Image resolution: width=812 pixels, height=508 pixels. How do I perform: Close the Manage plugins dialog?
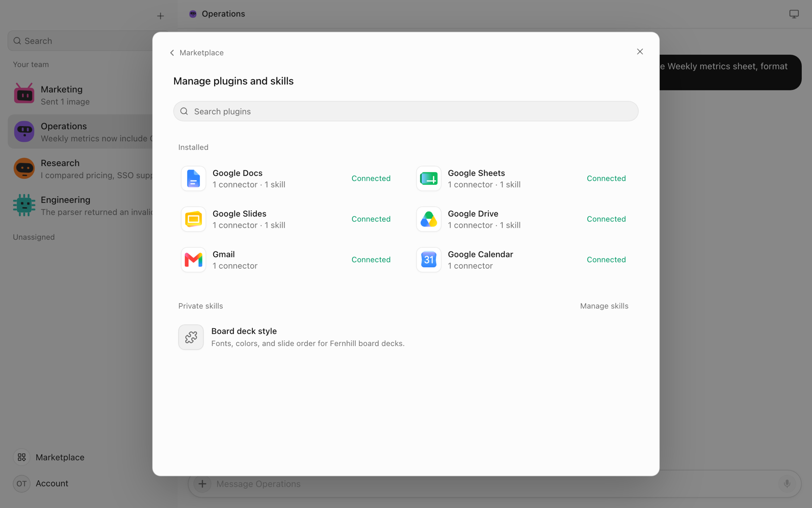[640, 52]
